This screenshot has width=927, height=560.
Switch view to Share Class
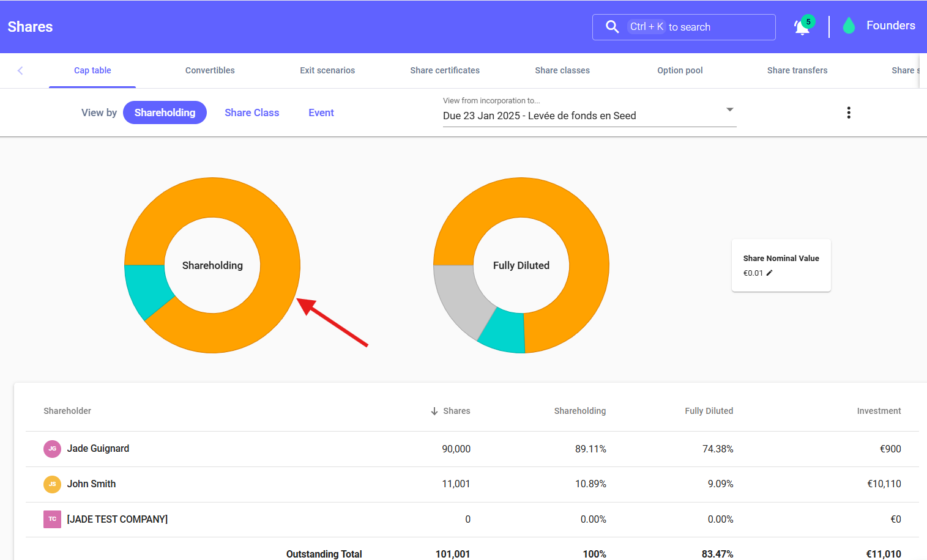pos(251,112)
